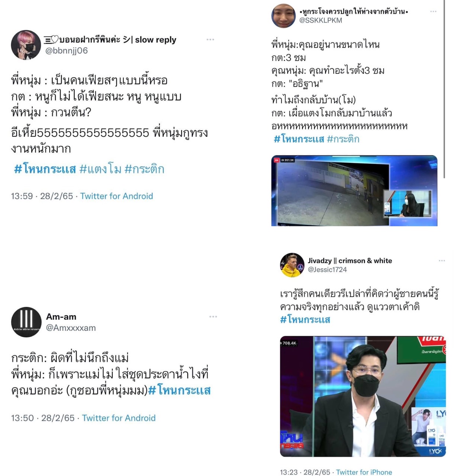The width and height of the screenshot is (476, 476).
Task: Open CCTV street footage image thumbnail
Action: [x=354, y=191]
